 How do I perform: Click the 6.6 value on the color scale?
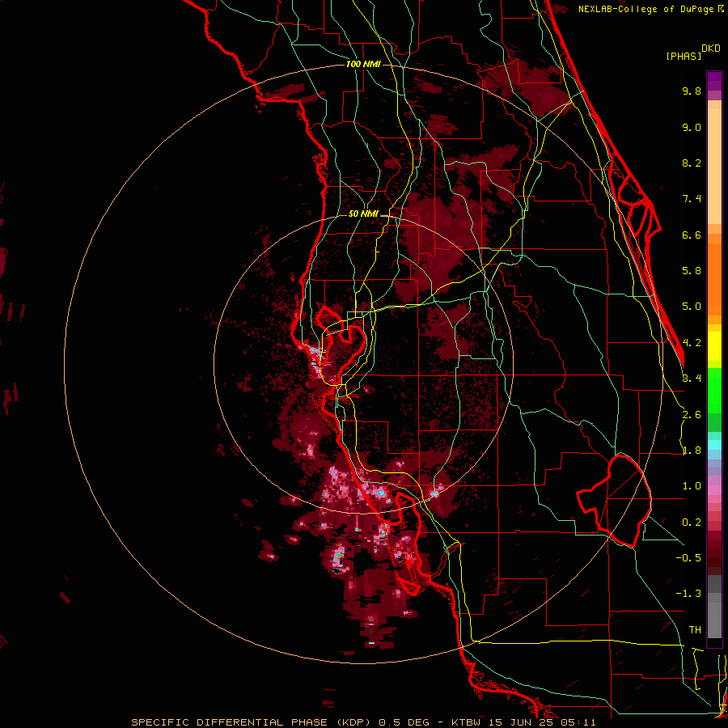click(692, 235)
